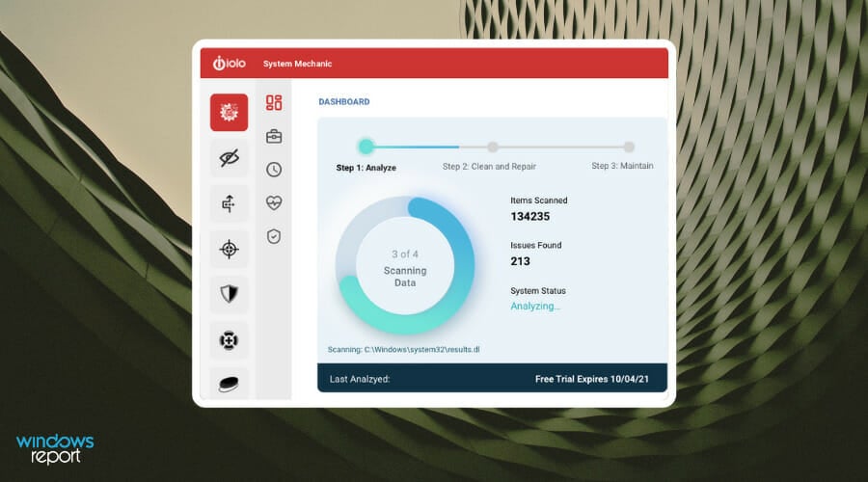Open the red gear Toolbox sidebar icon
Image resolution: width=868 pixels, height=482 pixels.
click(229, 113)
